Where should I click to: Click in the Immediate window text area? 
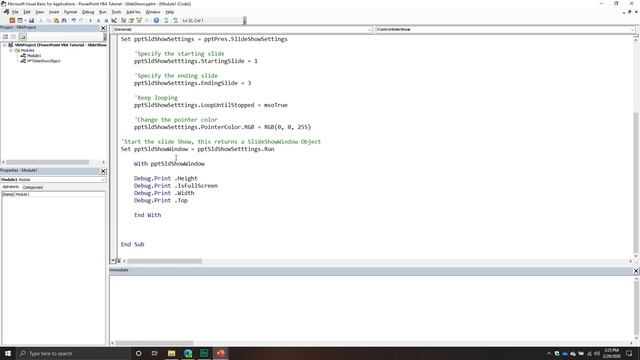(371, 307)
